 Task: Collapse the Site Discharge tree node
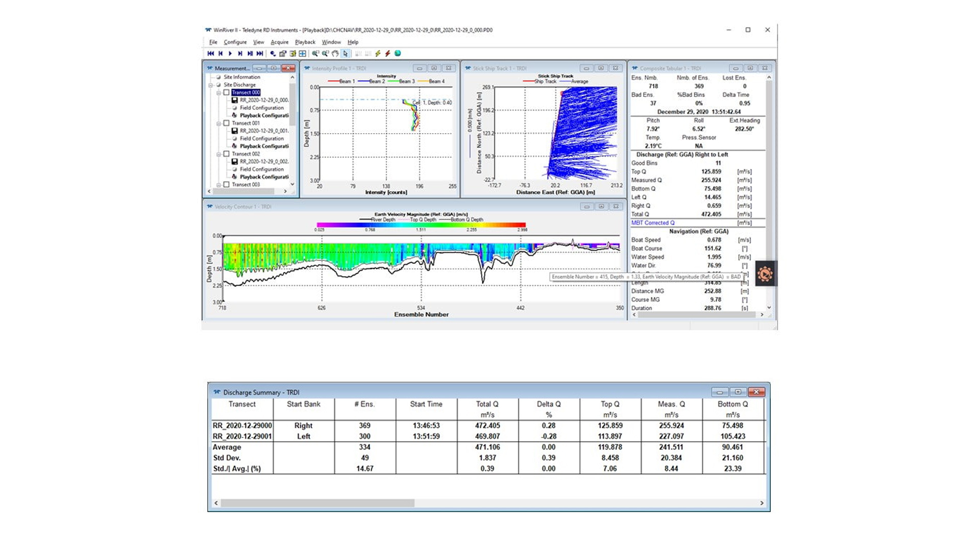tap(211, 85)
